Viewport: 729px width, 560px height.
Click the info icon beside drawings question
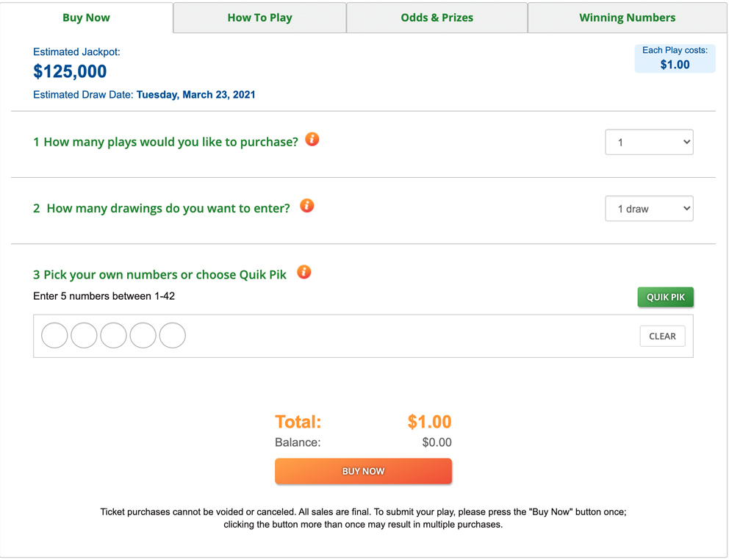click(306, 206)
